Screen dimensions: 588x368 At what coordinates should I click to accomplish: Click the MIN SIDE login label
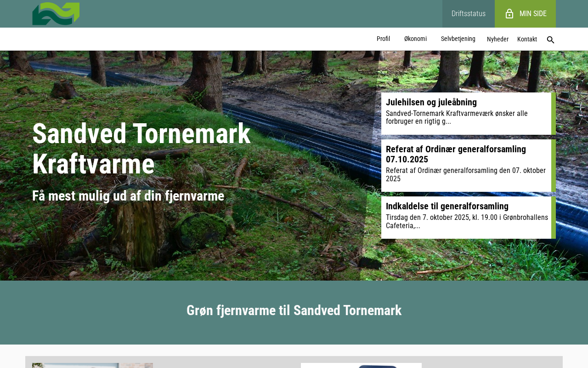(x=533, y=14)
